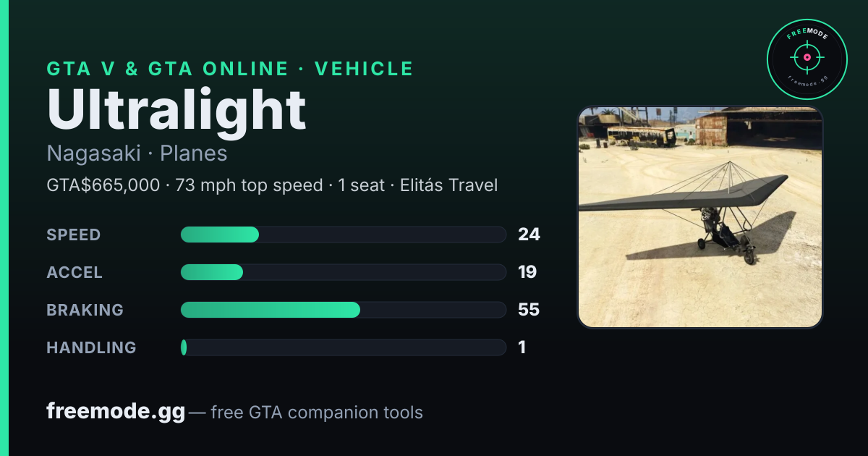Click the Accel stat progress bar
868x456 pixels.
343,272
